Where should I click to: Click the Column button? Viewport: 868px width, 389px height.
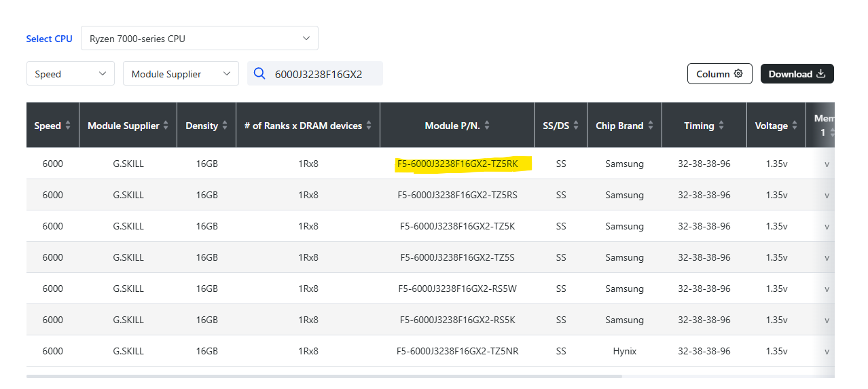coord(719,74)
